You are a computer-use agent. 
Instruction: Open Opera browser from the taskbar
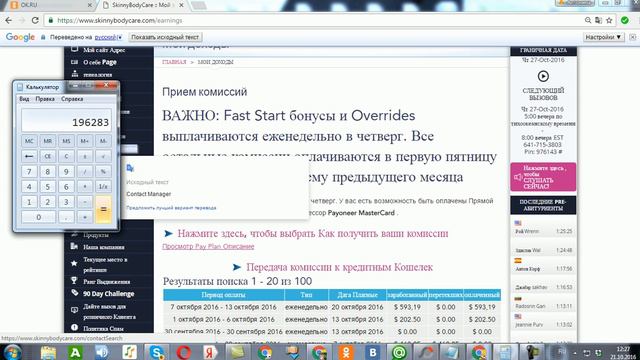pyautogui.click(x=184, y=352)
